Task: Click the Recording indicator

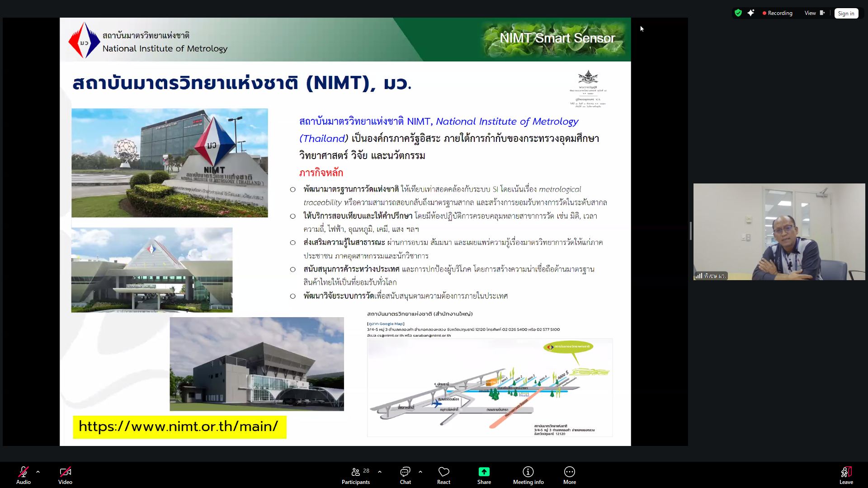Action: point(777,13)
